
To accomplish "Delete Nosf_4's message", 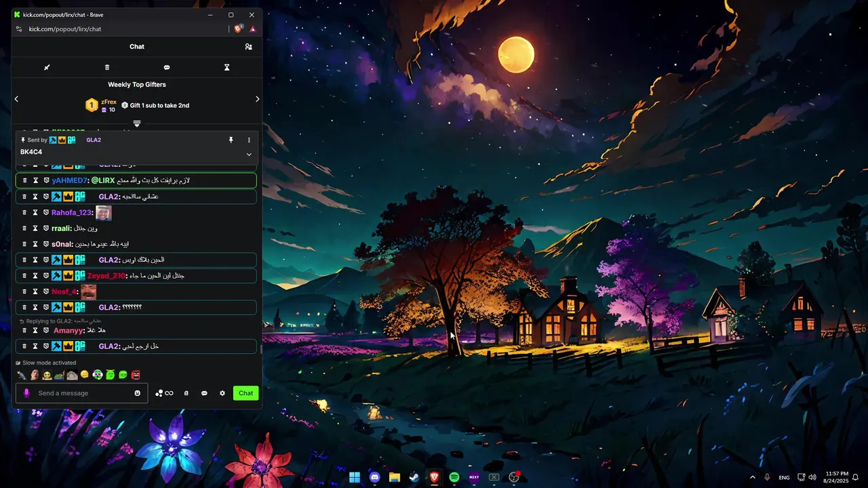I will [25, 291].
